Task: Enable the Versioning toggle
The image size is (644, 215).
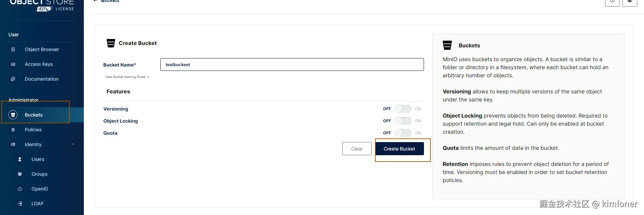Action: point(402,109)
